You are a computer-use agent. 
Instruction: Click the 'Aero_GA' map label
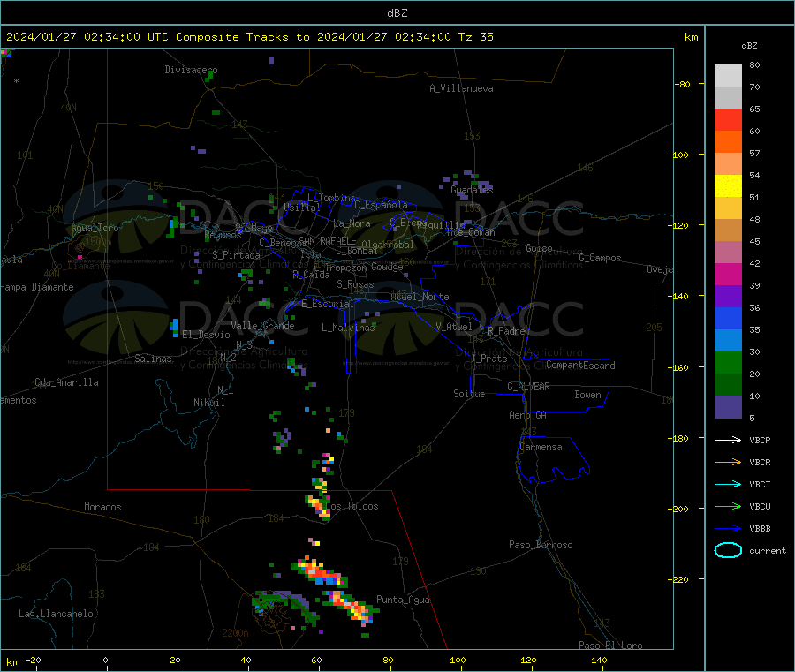527,415
